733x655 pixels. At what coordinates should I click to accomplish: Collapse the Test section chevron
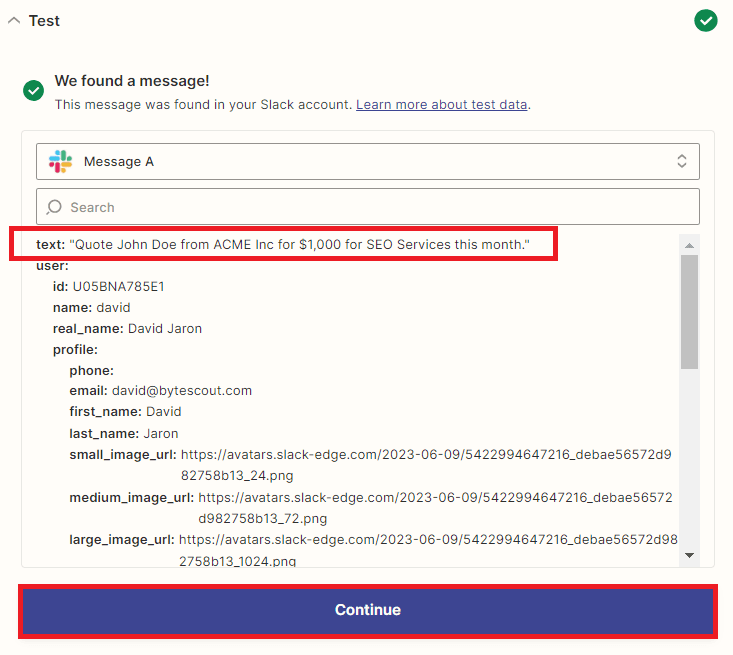[14, 21]
